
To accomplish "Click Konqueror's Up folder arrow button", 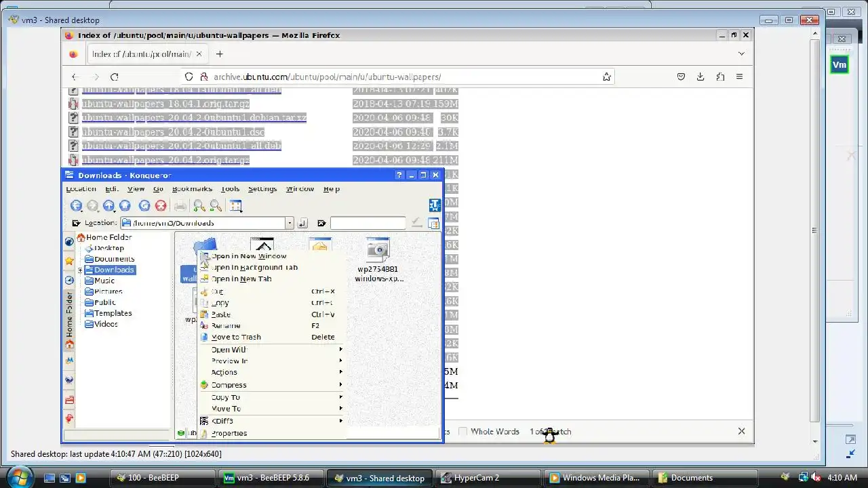I will click(x=108, y=206).
